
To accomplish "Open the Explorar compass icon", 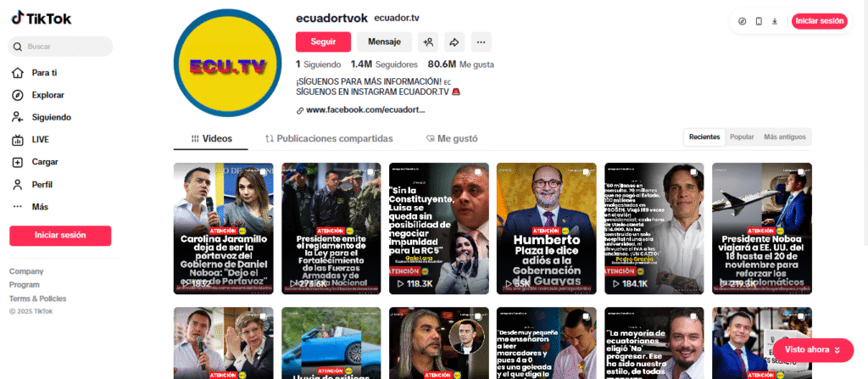I will pos(18,95).
